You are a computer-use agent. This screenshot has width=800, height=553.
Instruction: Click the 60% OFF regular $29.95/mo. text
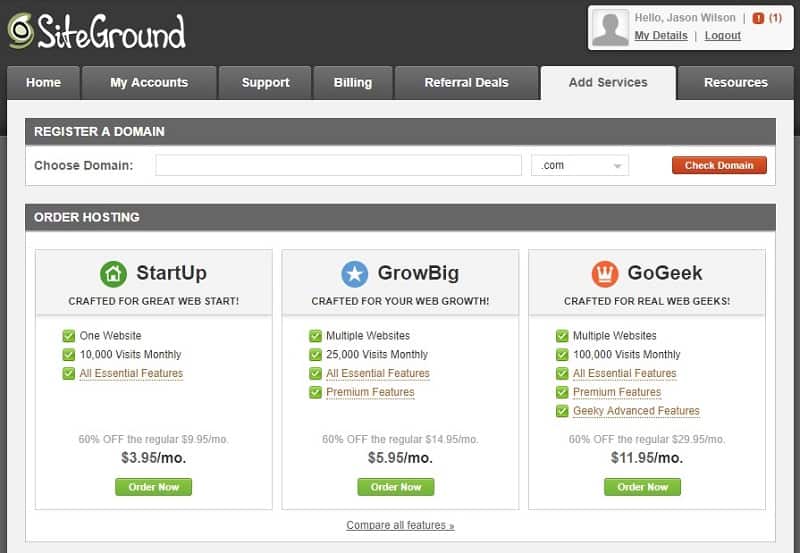pos(646,439)
